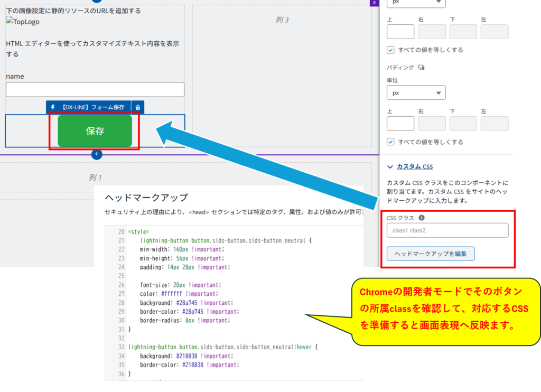Collapse the カスタム CSS section chevron
Image resolution: width=541 pixels, height=392 pixels.
[x=390, y=166]
